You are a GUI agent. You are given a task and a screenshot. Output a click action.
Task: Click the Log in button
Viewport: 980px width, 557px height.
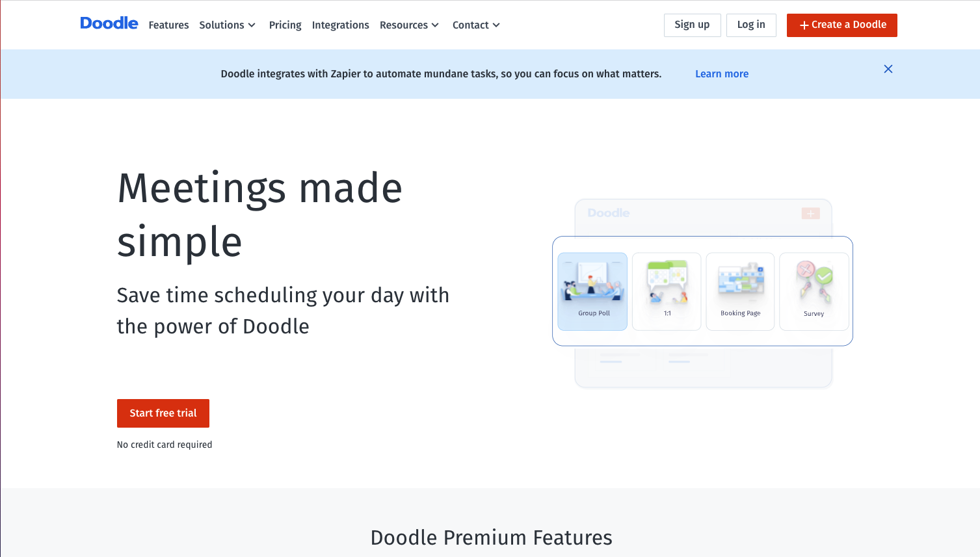click(751, 25)
